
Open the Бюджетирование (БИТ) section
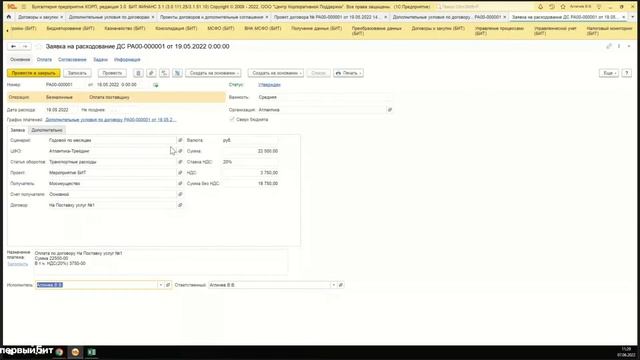pyautogui.click(x=70, y=29)
